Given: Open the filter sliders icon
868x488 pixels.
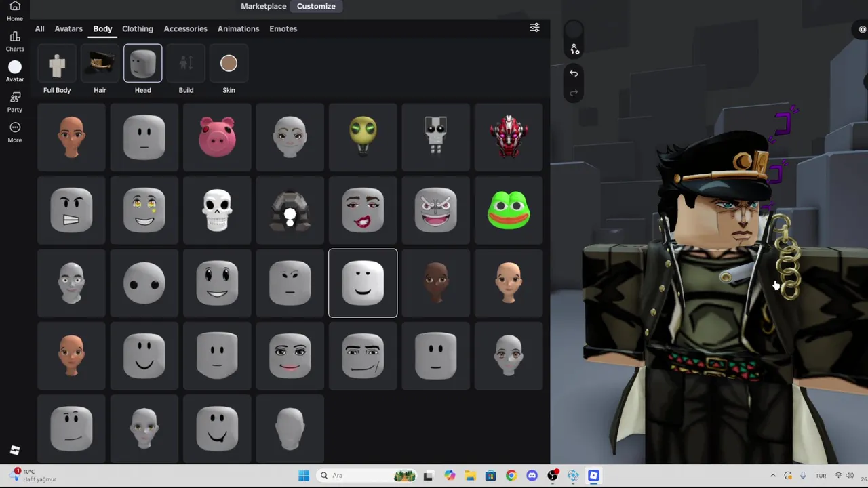Looking at the screenshot, I should [534, 28].
